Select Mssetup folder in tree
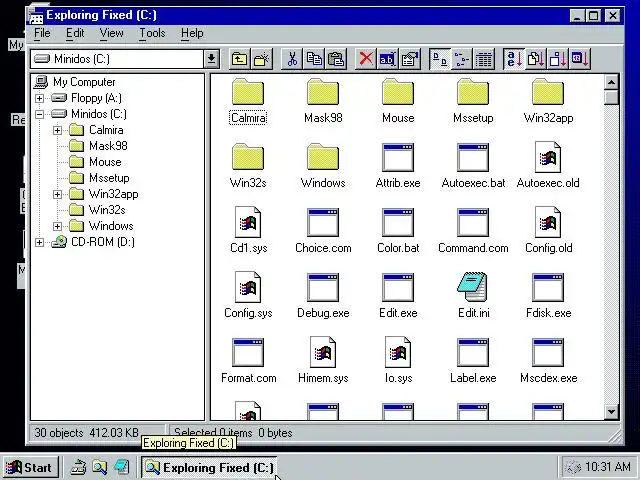Image resolution: width=640 pixels, height=480 pixels. [99, 178]
